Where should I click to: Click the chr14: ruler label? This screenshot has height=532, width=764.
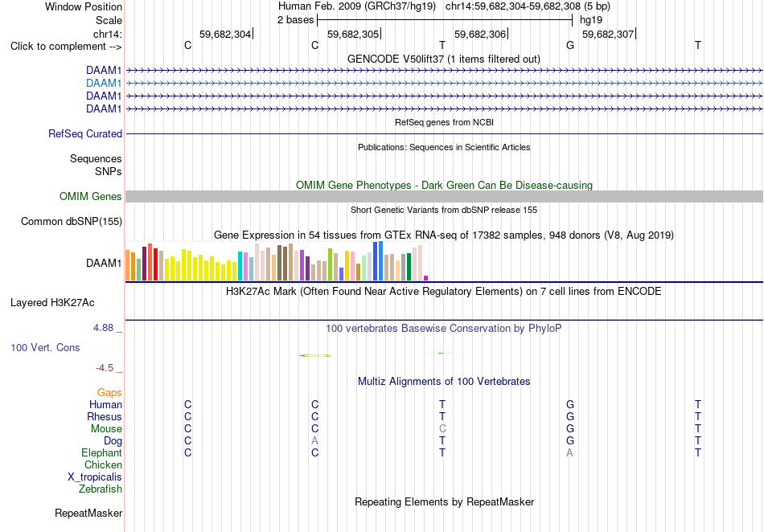(x=108, y=34)
